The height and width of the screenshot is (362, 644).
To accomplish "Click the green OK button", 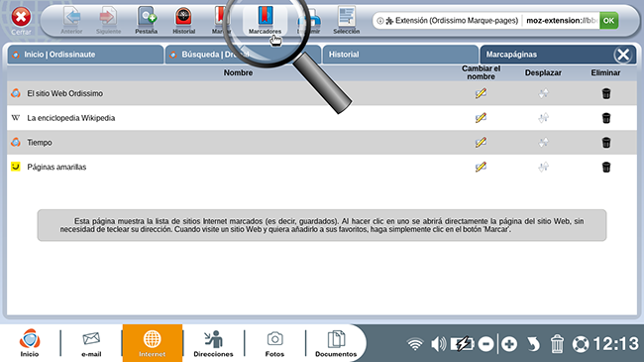I will coord(608,21).
